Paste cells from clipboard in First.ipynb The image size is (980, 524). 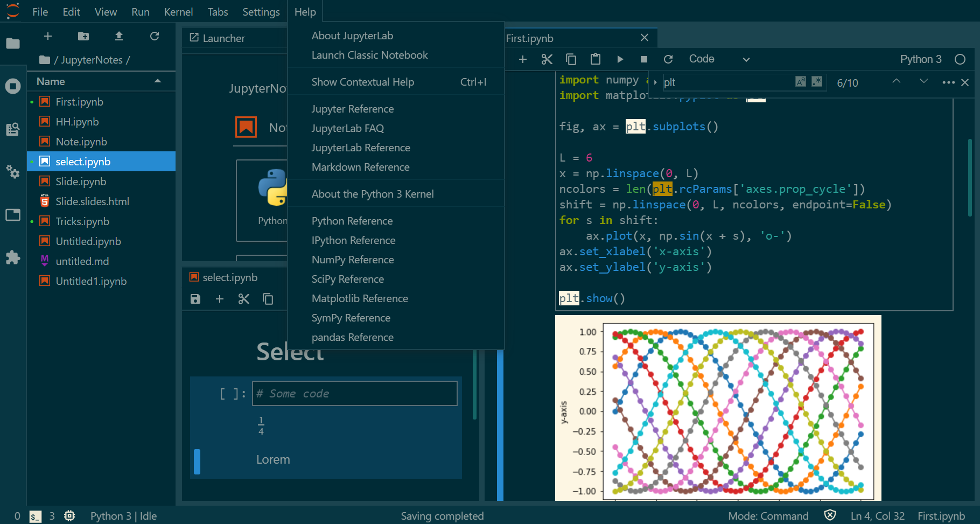click(x=596, y=59)
